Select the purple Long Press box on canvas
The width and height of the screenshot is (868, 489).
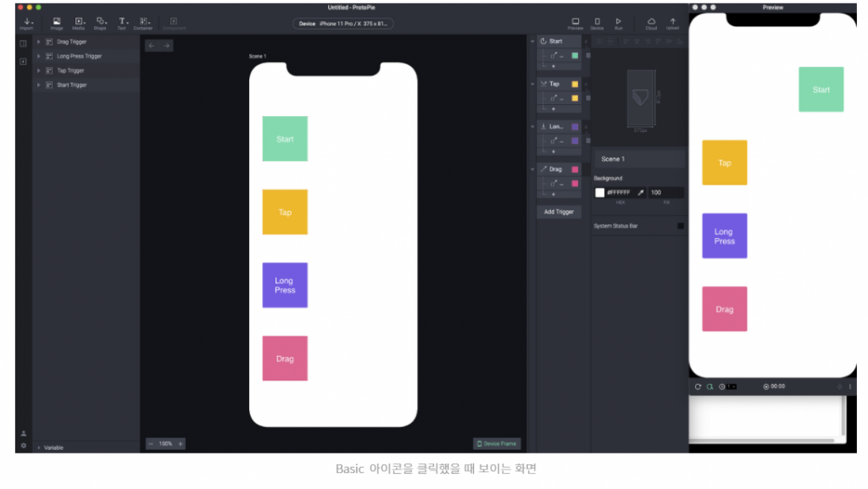tap(285, 286)
